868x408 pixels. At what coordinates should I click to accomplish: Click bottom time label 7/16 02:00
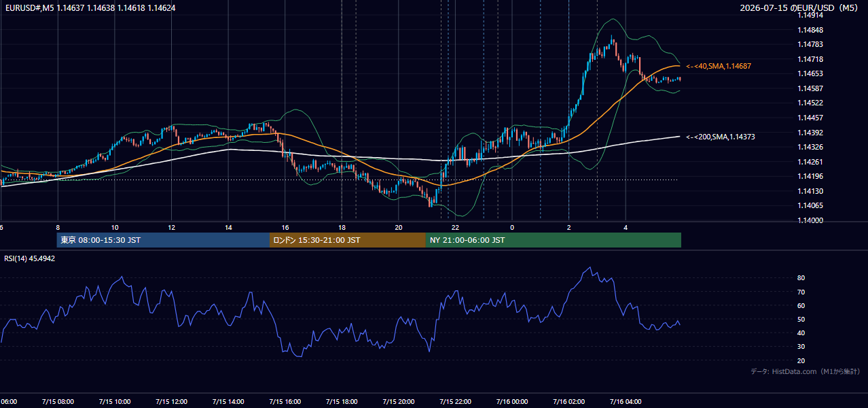click(x=568, y=402)
